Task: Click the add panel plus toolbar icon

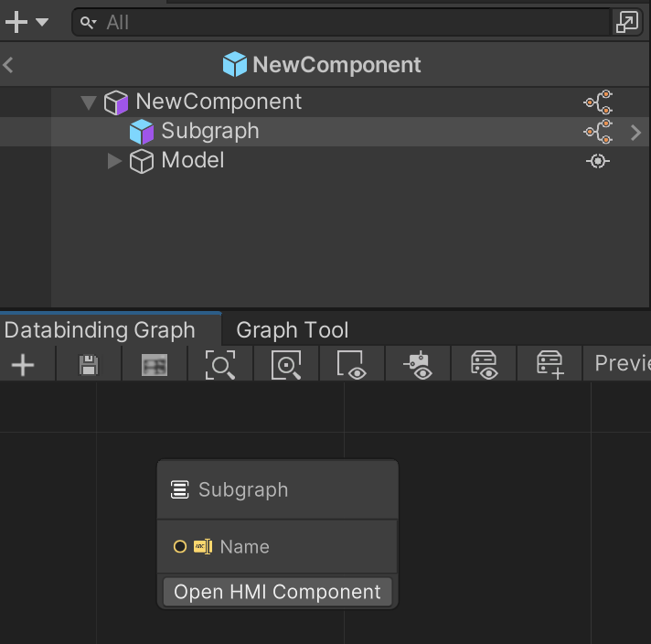Action: click(x=550, y=365)
